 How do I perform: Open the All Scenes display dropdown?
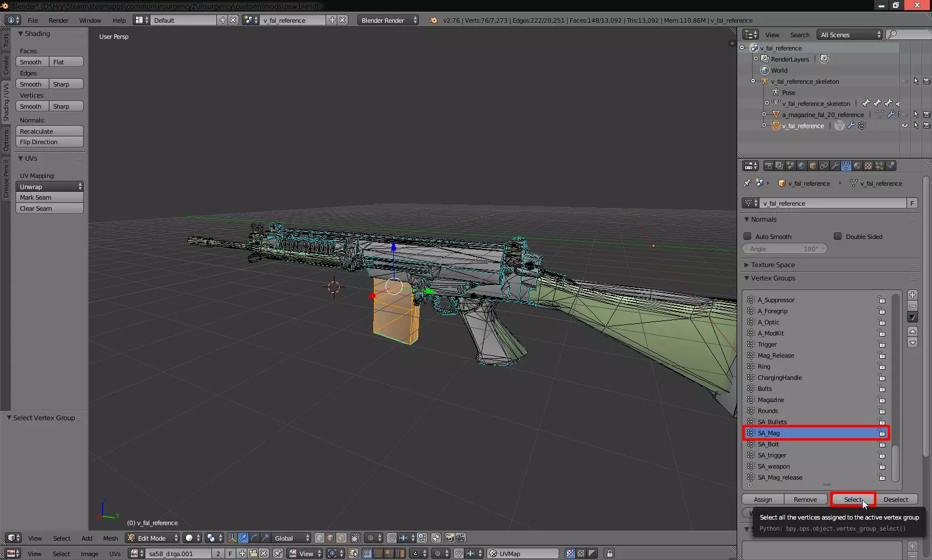(849, 34)
